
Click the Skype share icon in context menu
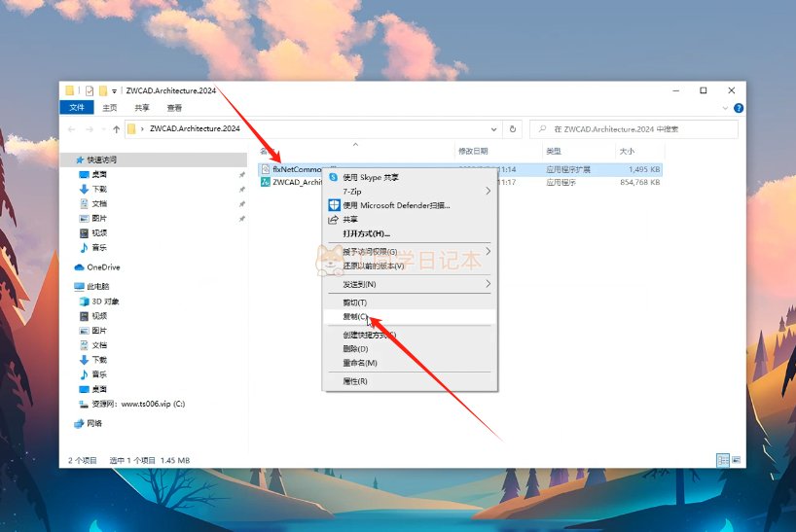coord(334,177)
